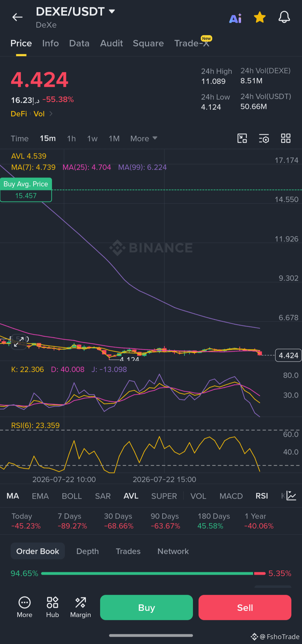Open the indicator chart icon

(x=291, y=496)
